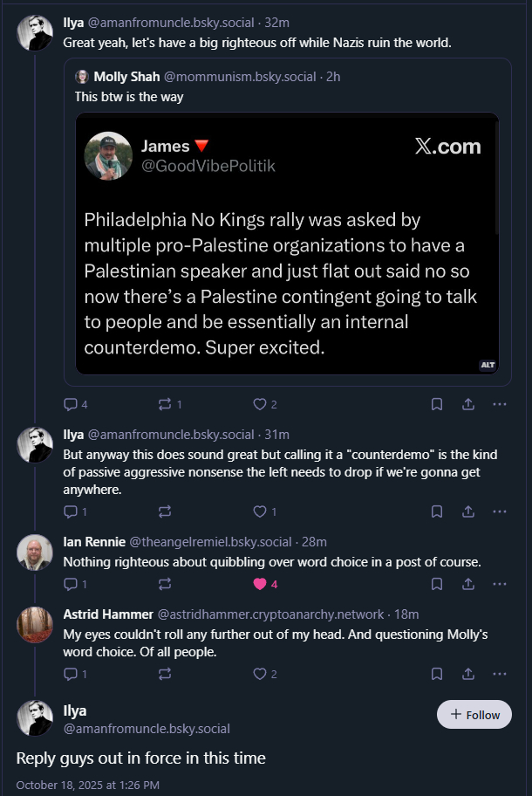Like Astrid Hammer's reply

259,674
